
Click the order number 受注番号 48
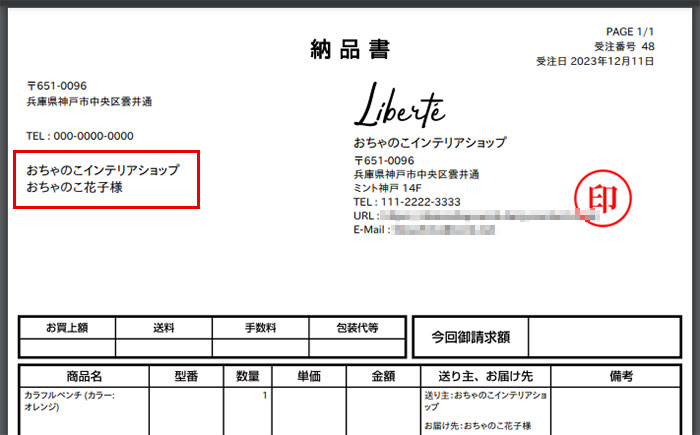point(624,46)
